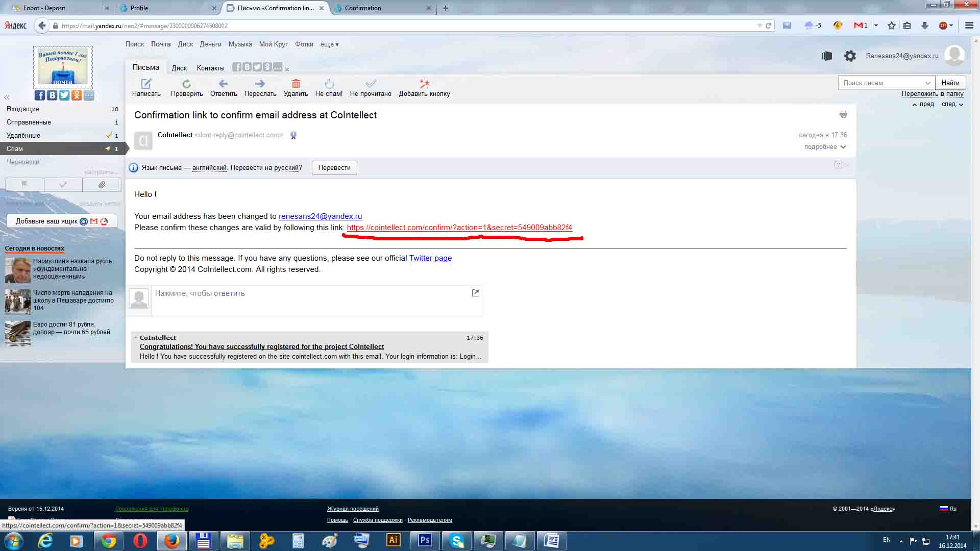Switch to Eobot - Deposit browser tab
The image size is (980, 551).
pos(60,8)
